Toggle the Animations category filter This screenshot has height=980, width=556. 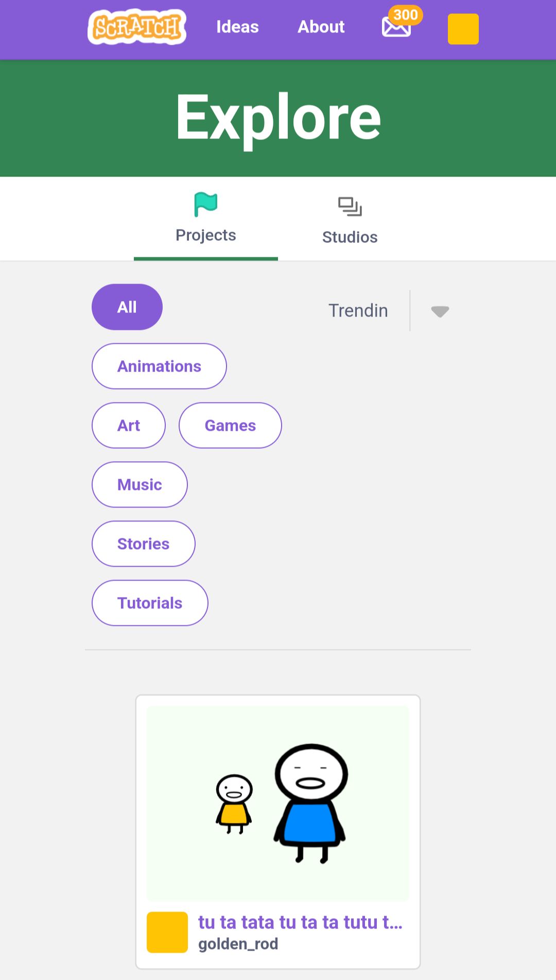[x=159, y=366]
